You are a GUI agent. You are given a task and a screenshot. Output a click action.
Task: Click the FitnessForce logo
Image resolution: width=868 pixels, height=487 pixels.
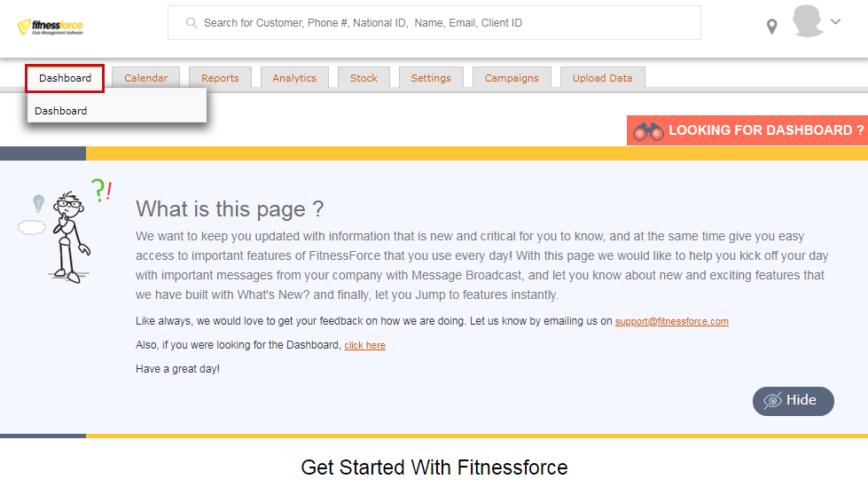click(51, 27)
